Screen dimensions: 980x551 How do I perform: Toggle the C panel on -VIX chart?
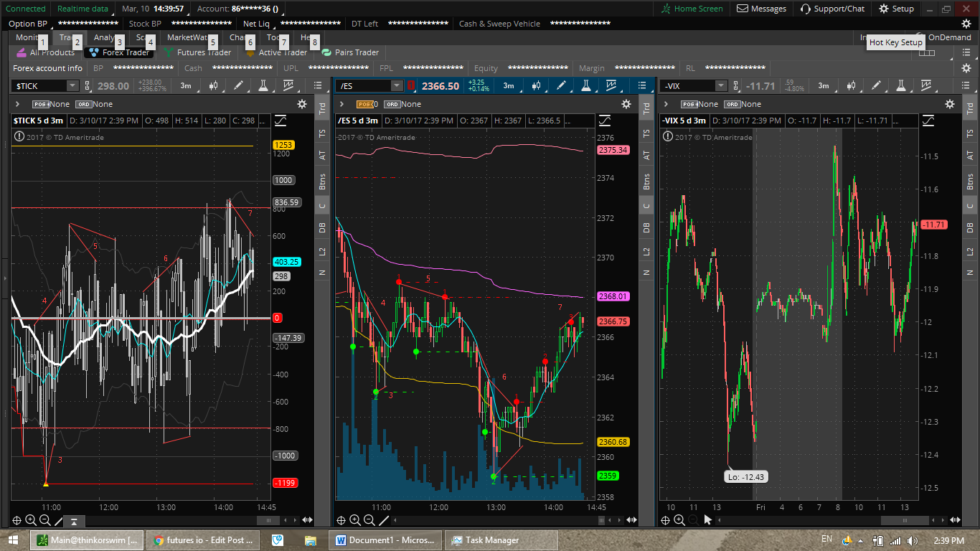click(970, 206)
